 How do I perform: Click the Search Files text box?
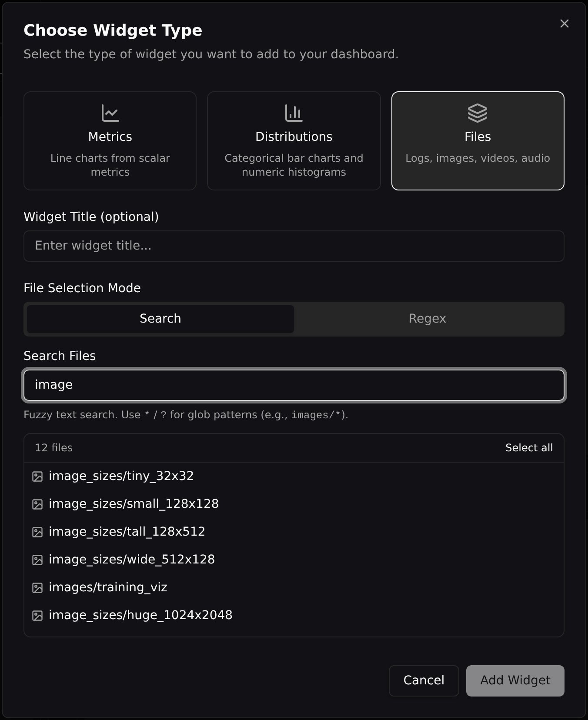pyautogui.click(x=294, y=385)
